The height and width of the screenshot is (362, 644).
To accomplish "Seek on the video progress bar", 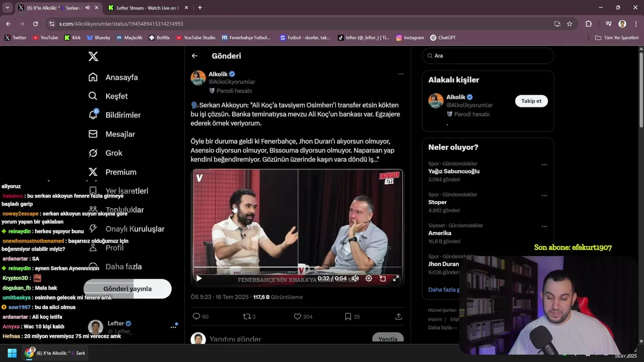I will point(297,267).
